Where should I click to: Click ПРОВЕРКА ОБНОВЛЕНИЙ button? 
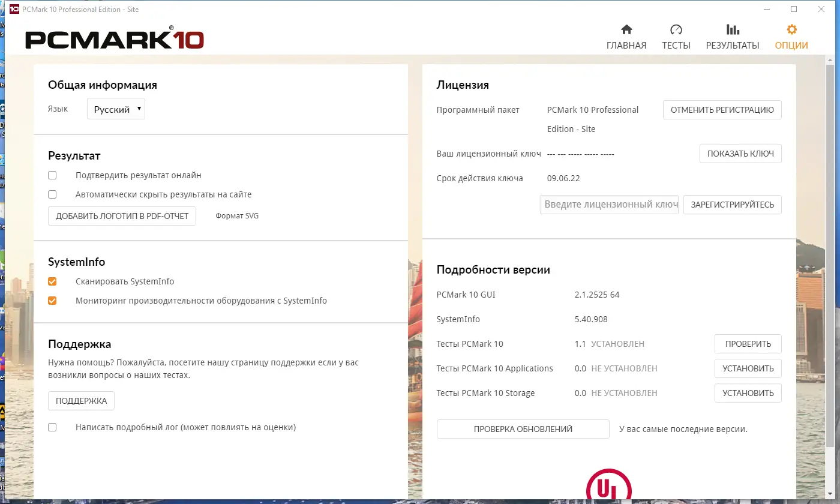(x=523, y=429)
